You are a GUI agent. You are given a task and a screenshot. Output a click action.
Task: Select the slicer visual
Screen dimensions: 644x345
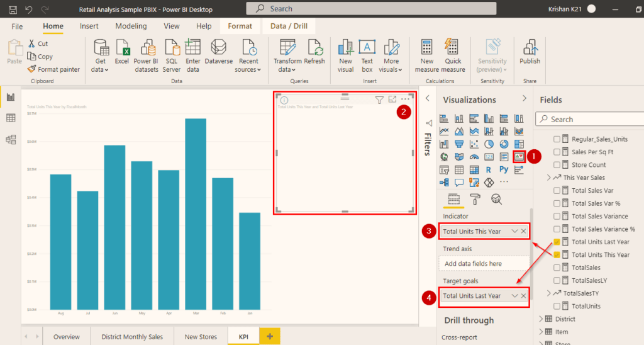click(x=444, y=170)
